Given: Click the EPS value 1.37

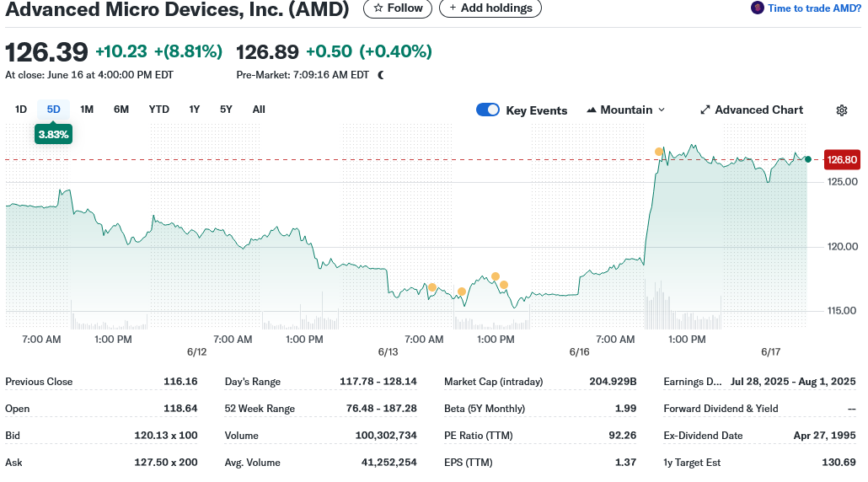Looking at the screenshot, I should [625, 462].
